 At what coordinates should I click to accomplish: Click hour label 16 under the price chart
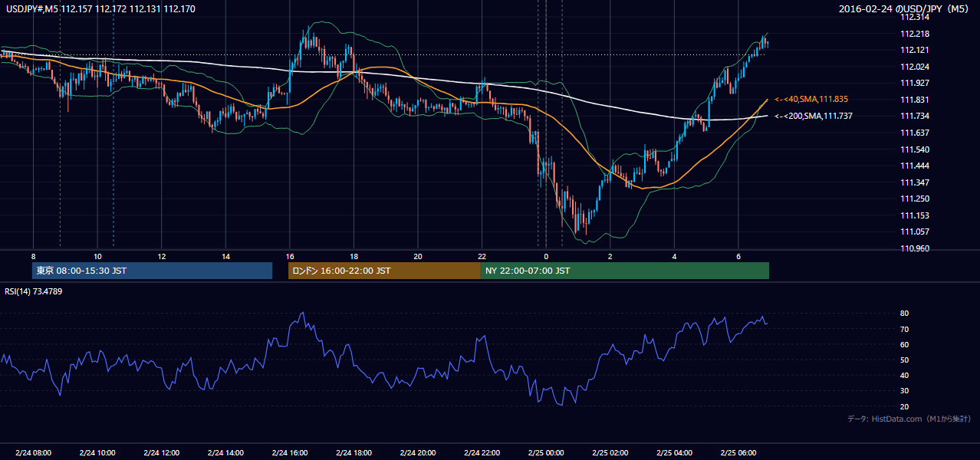(x=289, y=256)
